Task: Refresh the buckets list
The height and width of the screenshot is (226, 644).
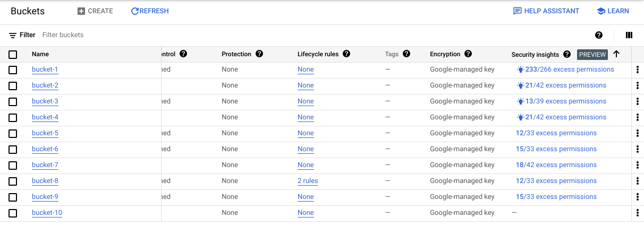Action: pos(150,11)
